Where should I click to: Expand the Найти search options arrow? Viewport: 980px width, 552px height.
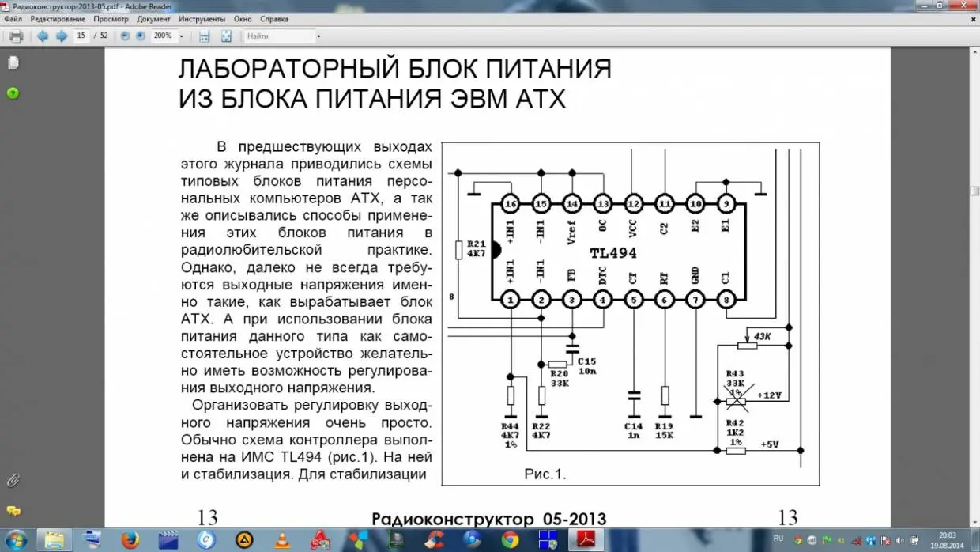coord(318,36)
